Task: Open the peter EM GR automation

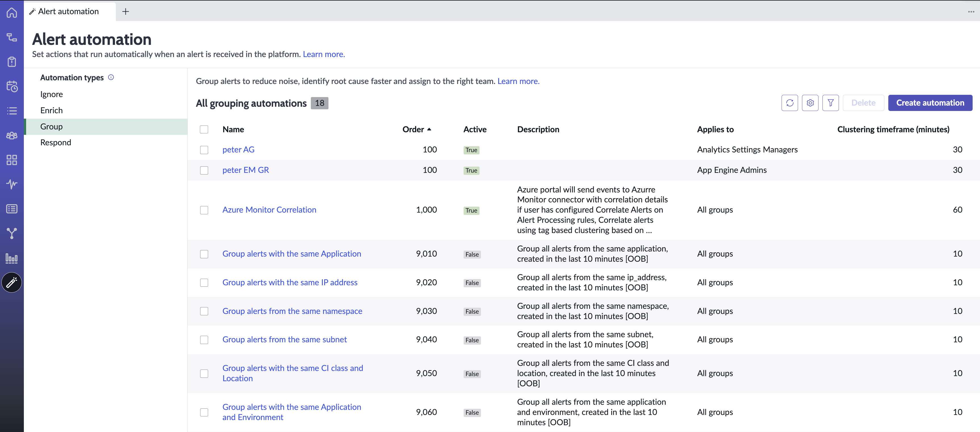Action: (x=246, y=170)
